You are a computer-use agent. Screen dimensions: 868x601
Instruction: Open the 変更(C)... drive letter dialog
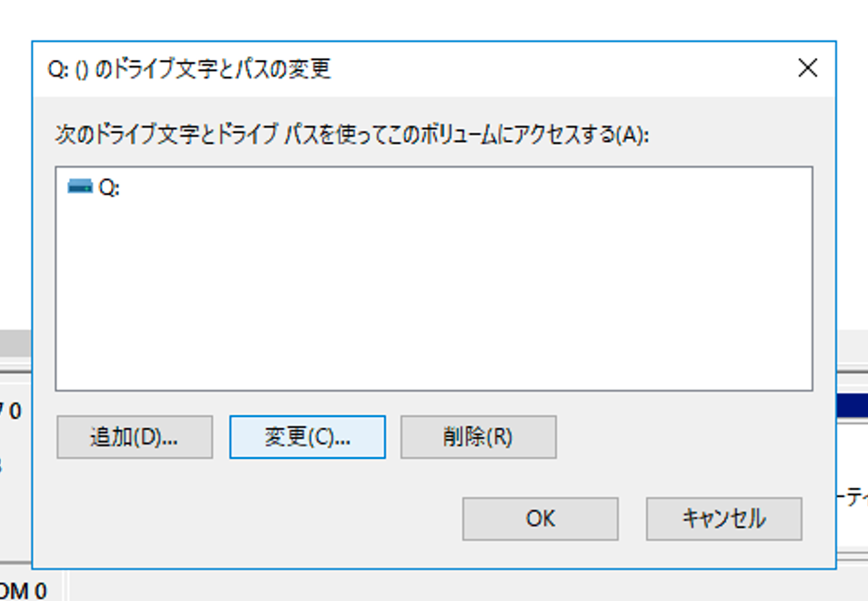(x=308, y=437)
